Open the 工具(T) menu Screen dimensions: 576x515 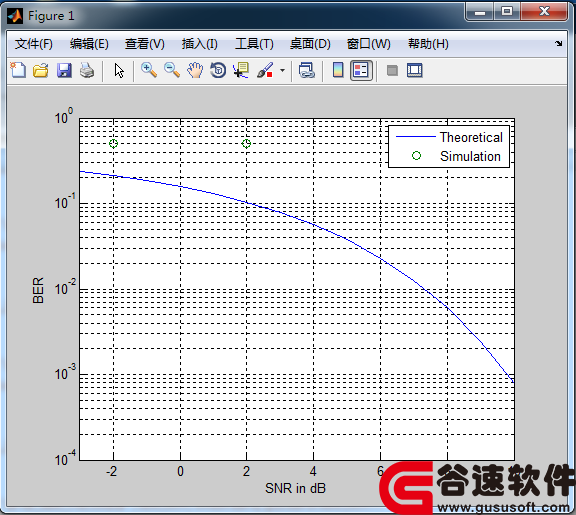(x=254, y=44)
